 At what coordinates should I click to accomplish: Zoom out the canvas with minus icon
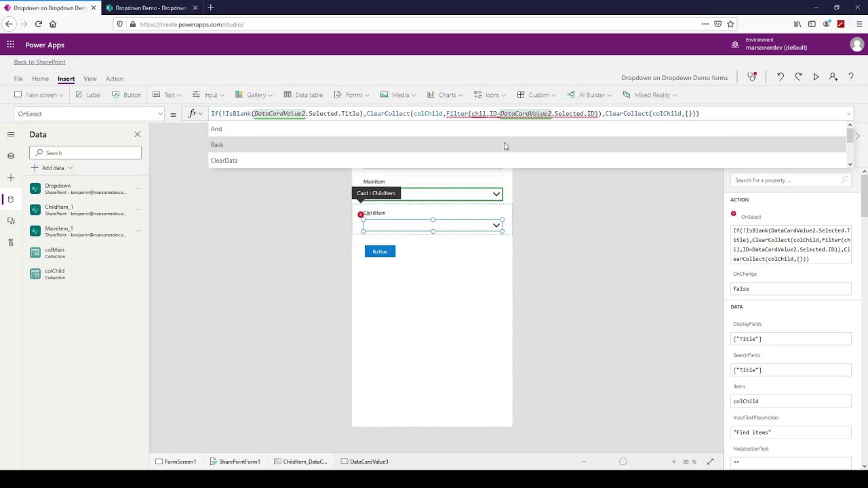pos(583,462)
